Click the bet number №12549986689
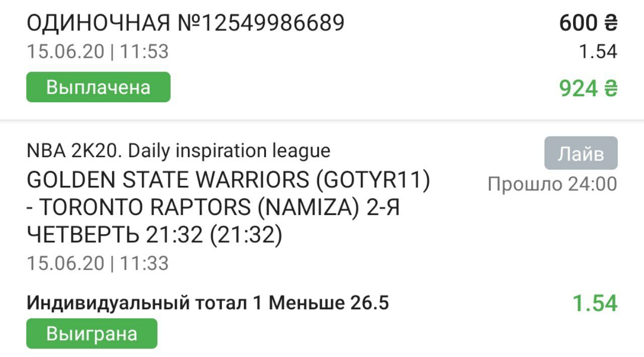The image size is (644, 357). [x=261, y=23]
